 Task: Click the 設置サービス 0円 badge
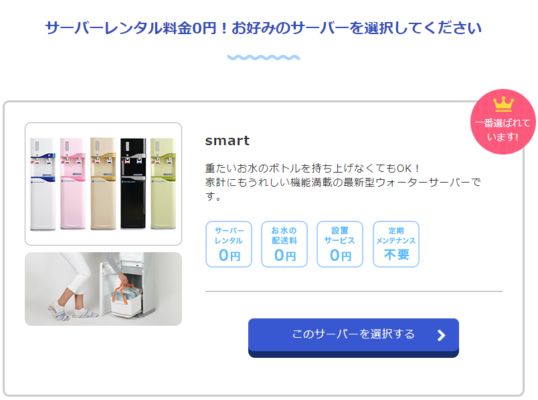[340, 244]
